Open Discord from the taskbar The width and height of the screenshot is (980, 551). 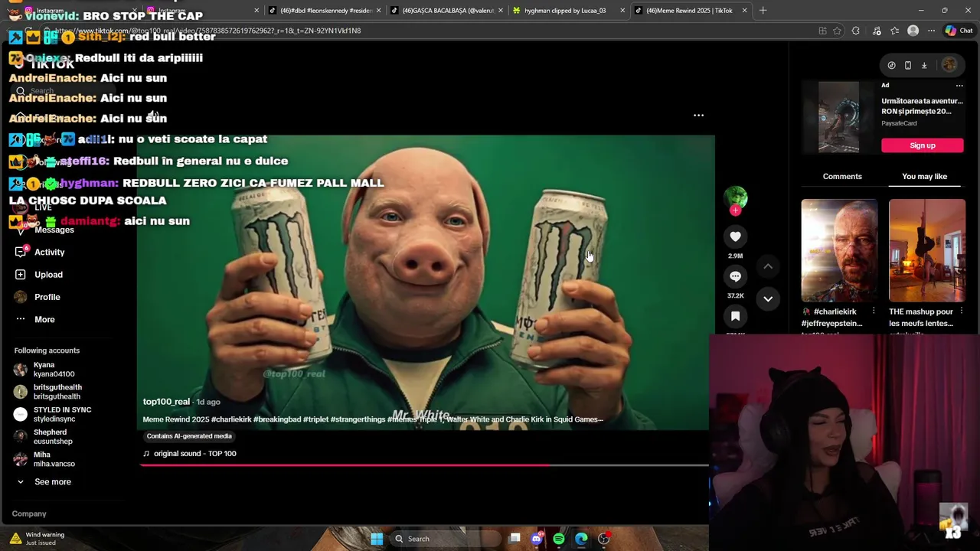pyautogui.click(x=537, y=539)
